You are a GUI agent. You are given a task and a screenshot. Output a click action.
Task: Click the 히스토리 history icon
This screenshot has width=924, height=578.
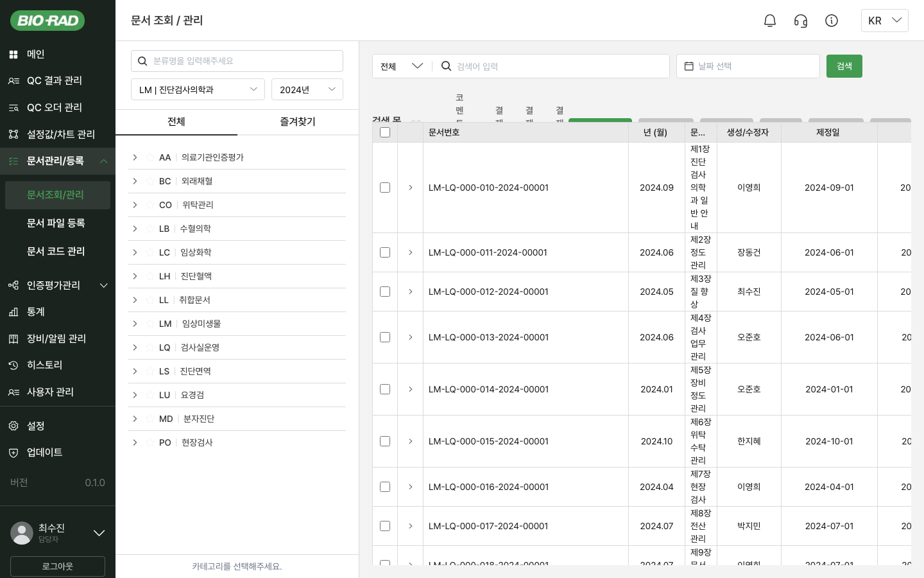(13, 365)
